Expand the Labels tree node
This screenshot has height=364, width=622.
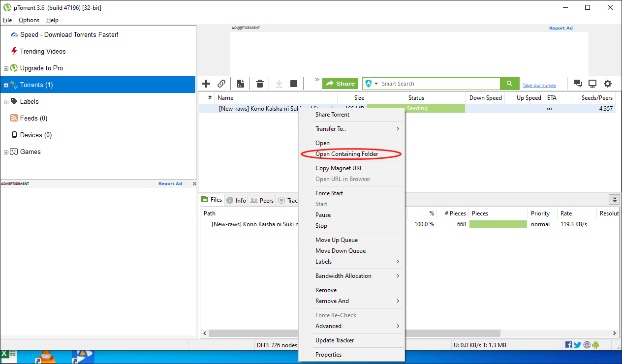(6, 102)
